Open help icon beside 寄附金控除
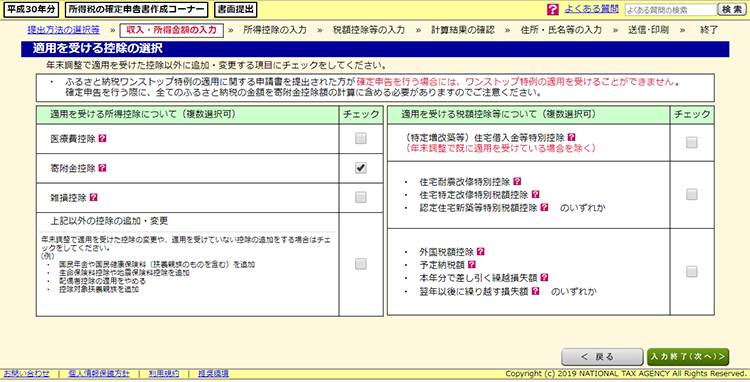The width and height of the screenshot is (750, 382). point(102,168)
